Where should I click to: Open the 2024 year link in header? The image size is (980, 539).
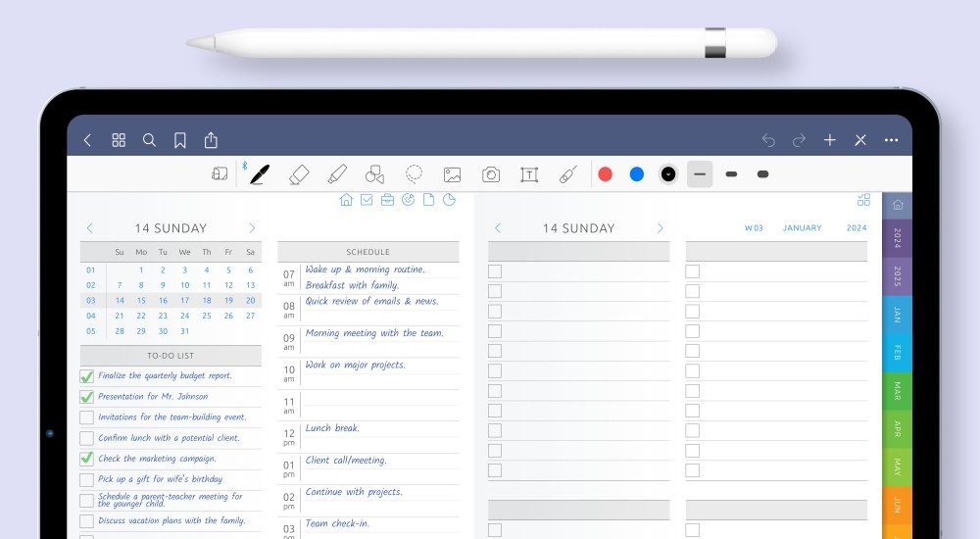pos(857,228)
